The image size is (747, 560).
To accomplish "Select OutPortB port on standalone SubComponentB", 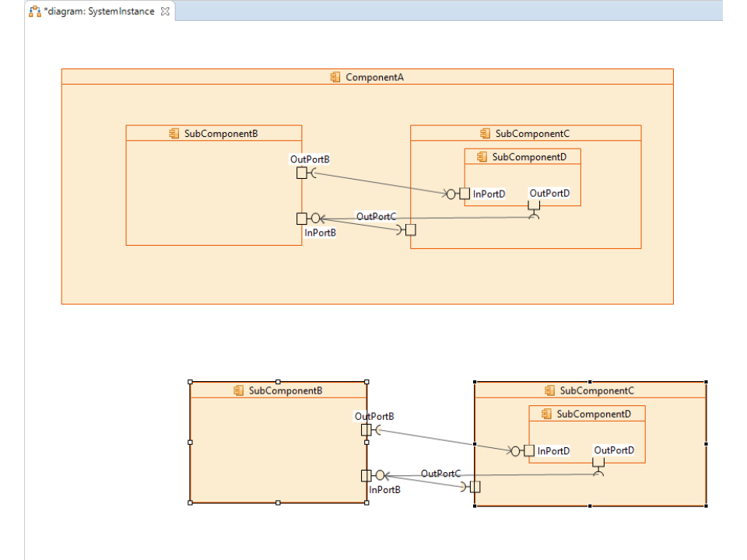I will [x=366, y=429].
